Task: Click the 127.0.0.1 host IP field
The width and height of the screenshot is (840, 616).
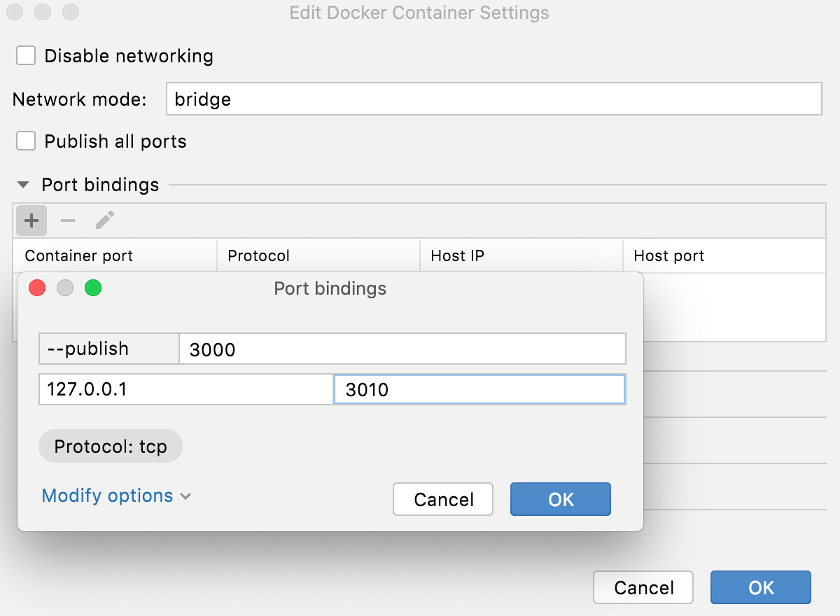Action: click(185, 389)
